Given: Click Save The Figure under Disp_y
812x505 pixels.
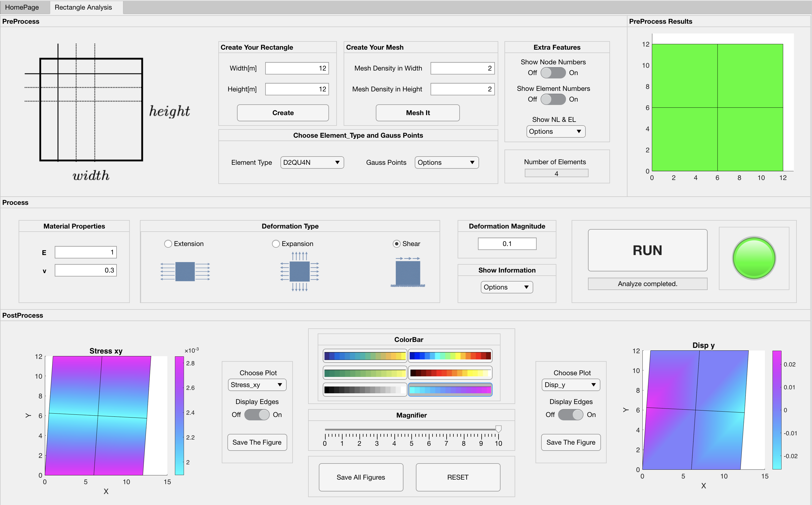Looking at the screenshot, I should tap(571, 442).
